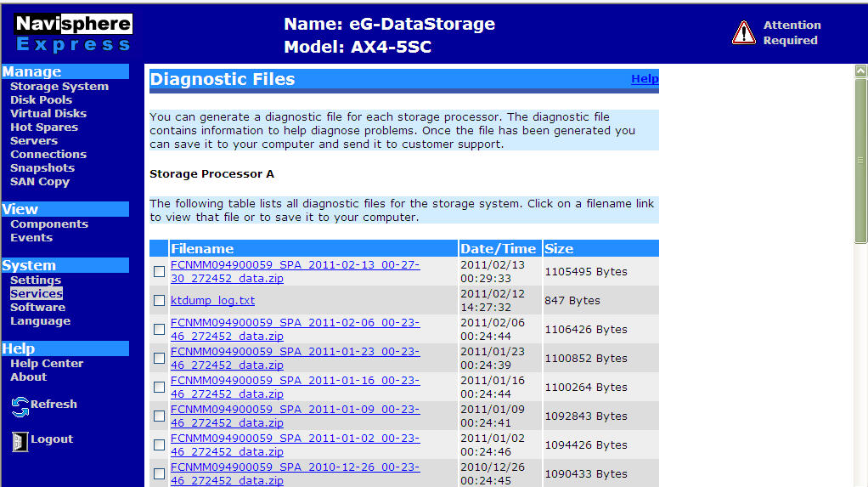Screen dimensions: 868x487
Task: Click the scrollbar up arrow
Action: (x=860, y=71)
